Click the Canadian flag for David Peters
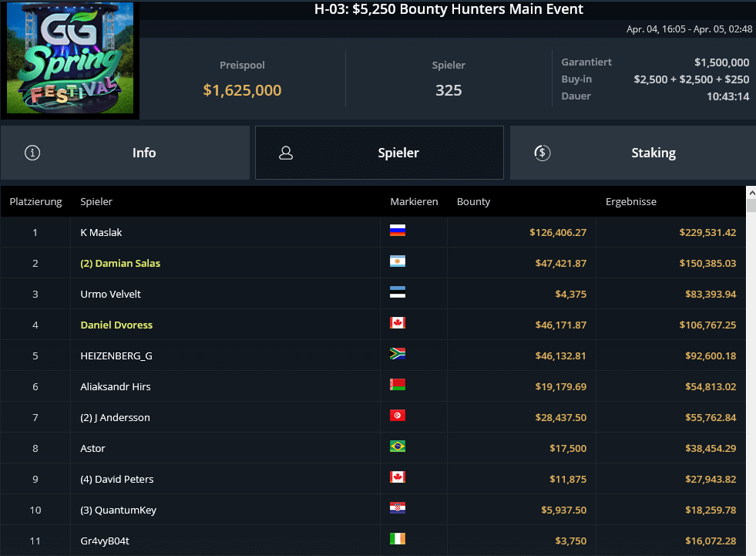This screenshot has height=556, width=756. pos(398,477)
